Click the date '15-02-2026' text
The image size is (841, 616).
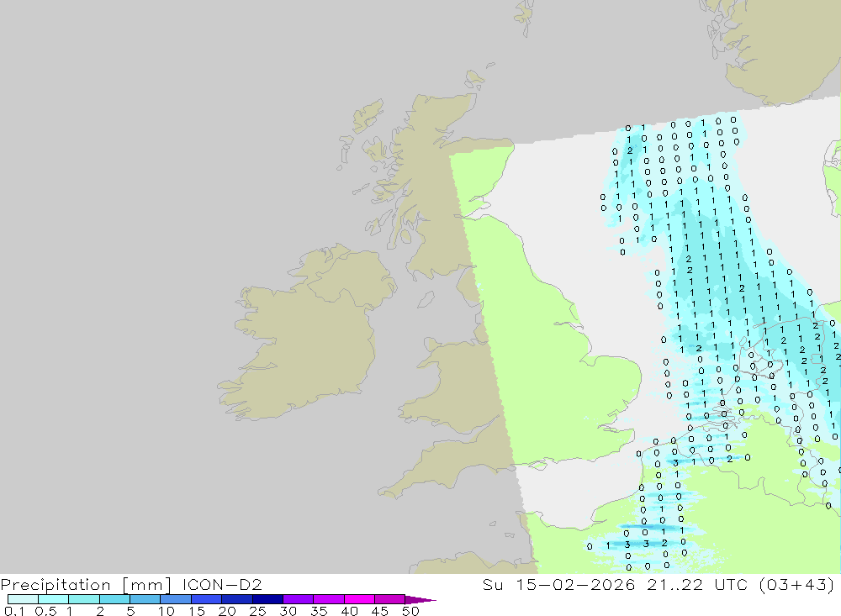575,584
